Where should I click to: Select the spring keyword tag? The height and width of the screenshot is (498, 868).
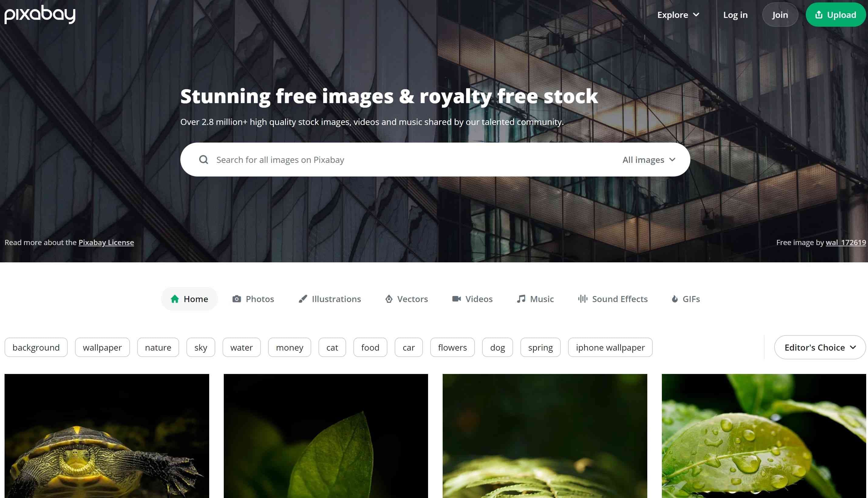coord(540,347)
